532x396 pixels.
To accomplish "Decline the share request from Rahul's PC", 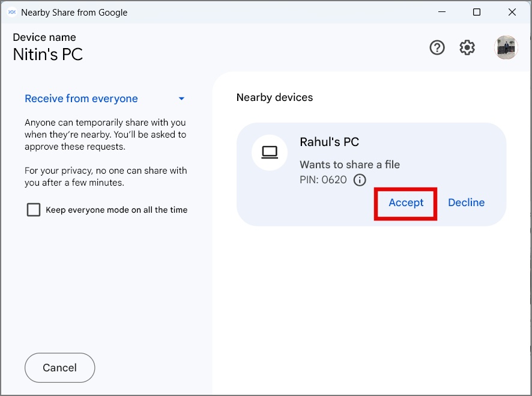I will coord(466,203).
